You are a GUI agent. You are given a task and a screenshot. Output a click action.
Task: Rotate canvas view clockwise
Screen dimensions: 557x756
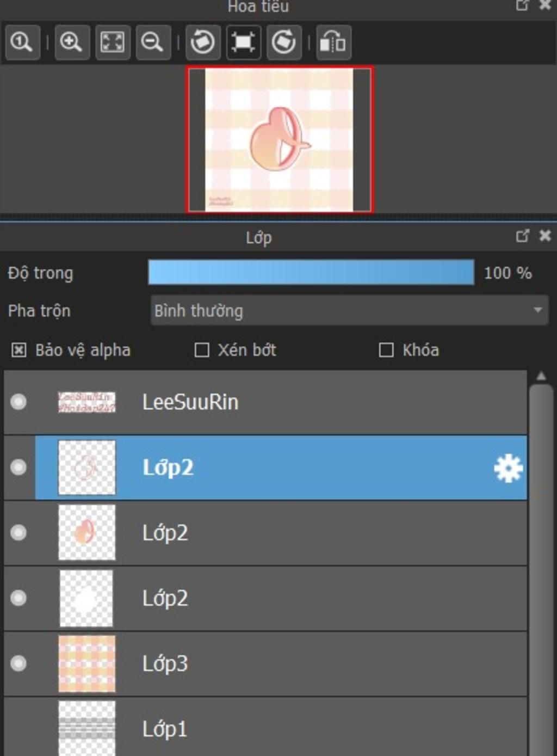coord(283,42)
